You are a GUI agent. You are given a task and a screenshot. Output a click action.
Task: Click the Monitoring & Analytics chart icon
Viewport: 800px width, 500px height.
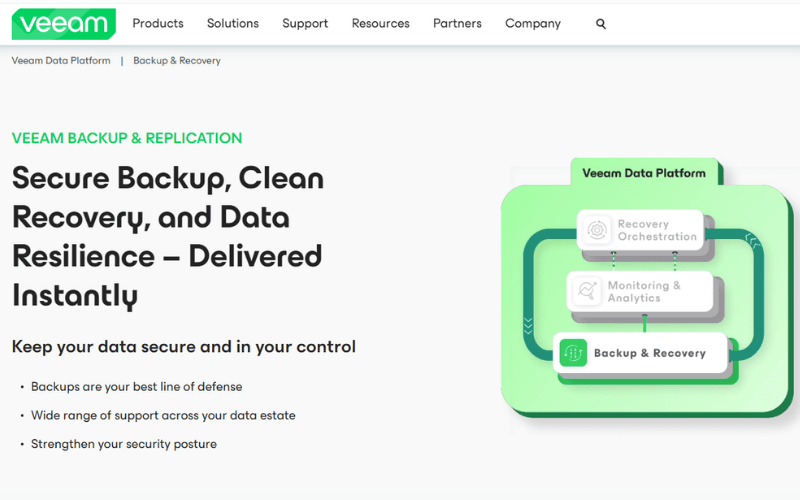pyautogui.click(x=587, y=291)
